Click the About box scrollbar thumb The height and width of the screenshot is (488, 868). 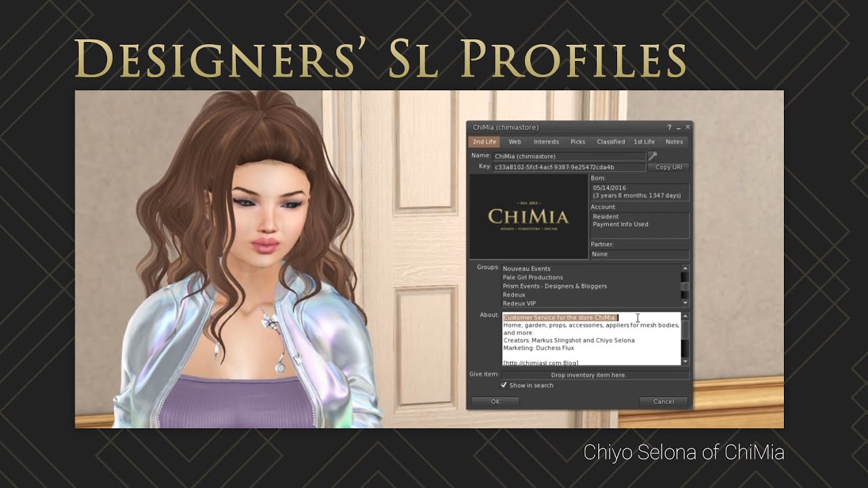click(685, 329)
